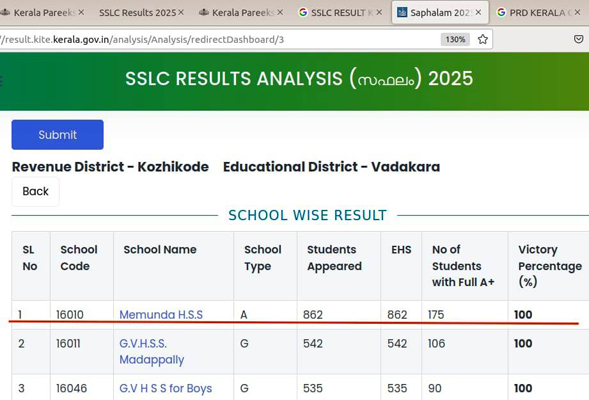Click the Students Appeared column header

[x=334, y=258]
